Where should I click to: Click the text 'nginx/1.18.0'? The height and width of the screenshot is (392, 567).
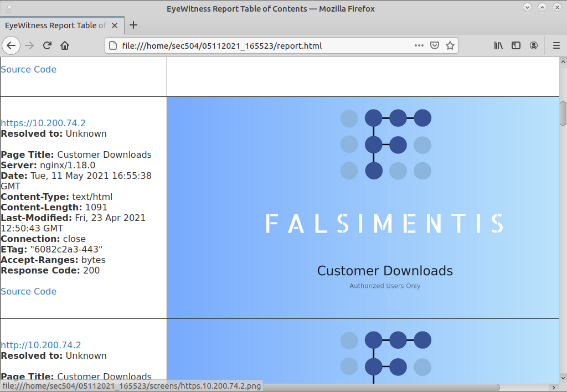pyautogui.click(x=68, y=165)
